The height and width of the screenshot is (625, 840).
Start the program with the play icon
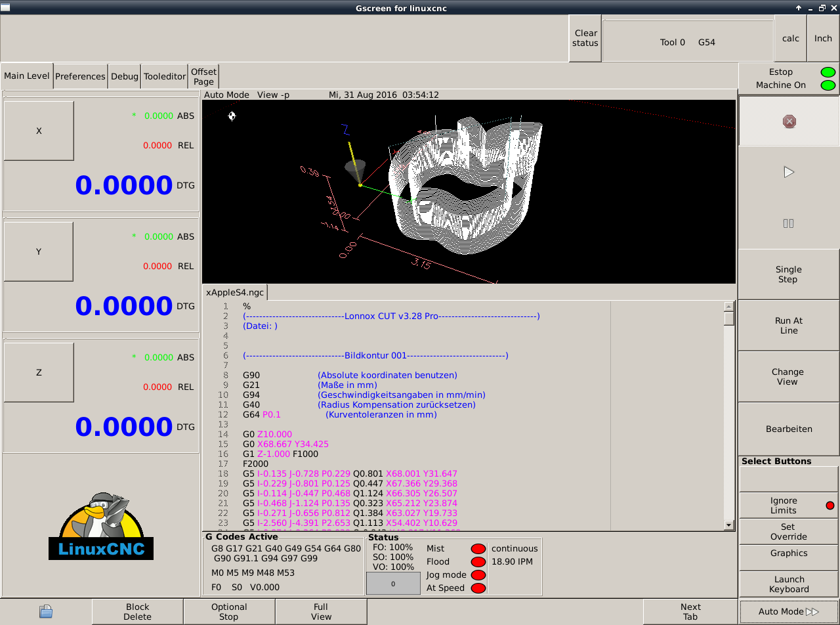tap(789, 172)
